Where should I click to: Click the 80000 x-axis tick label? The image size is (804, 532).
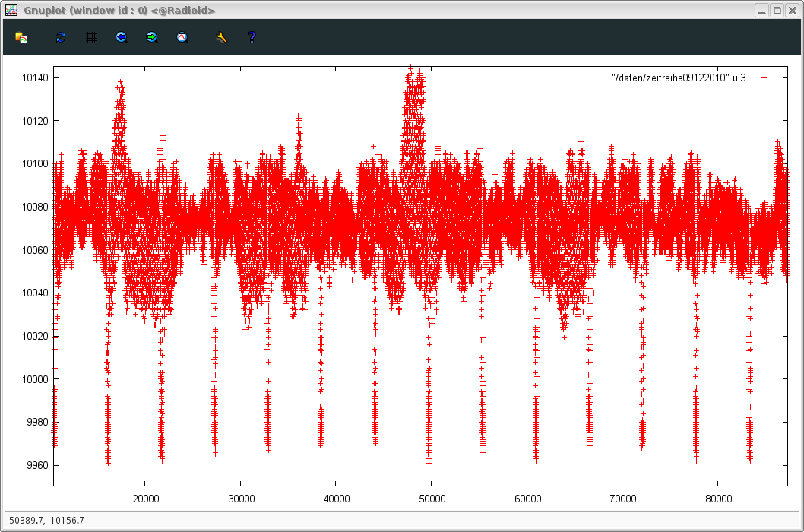coord(718,499)
